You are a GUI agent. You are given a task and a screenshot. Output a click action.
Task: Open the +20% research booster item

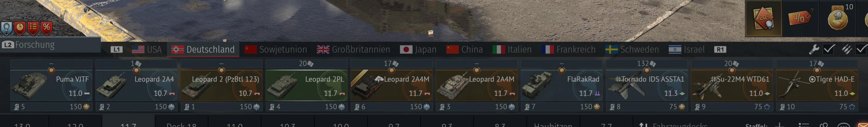point(763,18)
